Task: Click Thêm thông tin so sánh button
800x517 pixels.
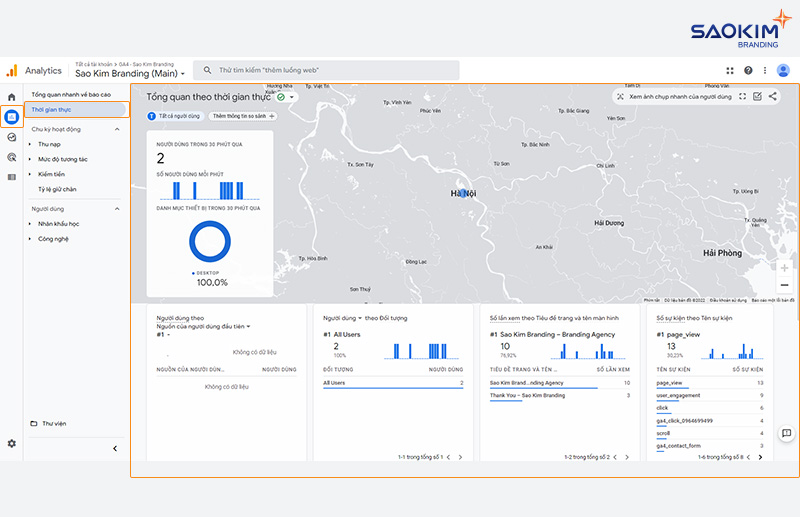Action: pos(243,116)
